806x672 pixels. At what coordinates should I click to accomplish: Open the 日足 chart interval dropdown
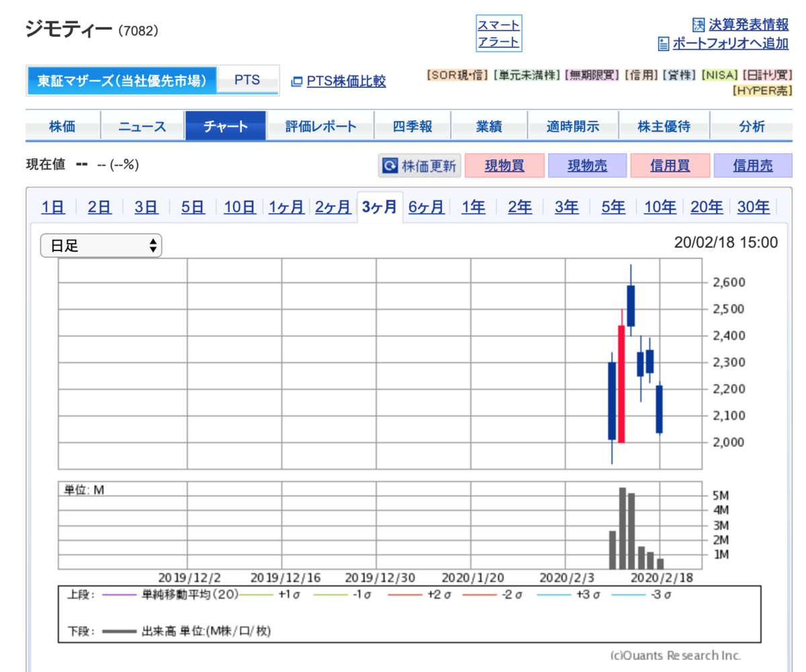coord(101,246)
